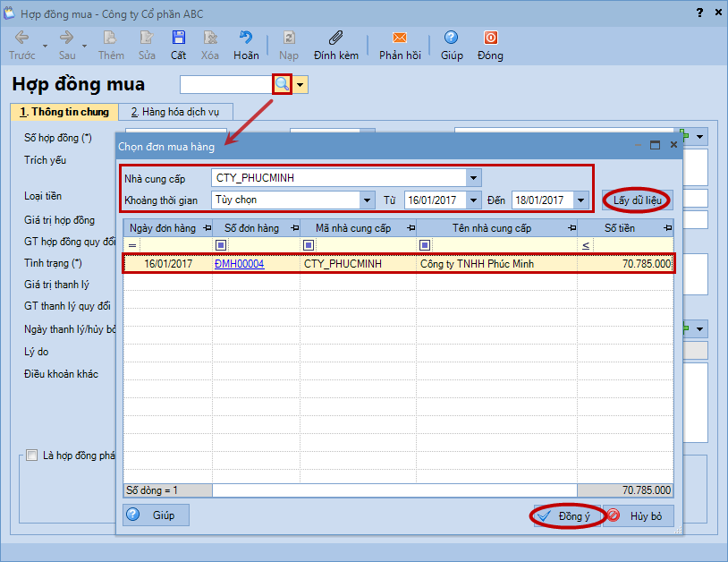The height and width of the screenshot is (562, 728).
Task: Open the ĐMH00004 order link
Action: [239, 264]
